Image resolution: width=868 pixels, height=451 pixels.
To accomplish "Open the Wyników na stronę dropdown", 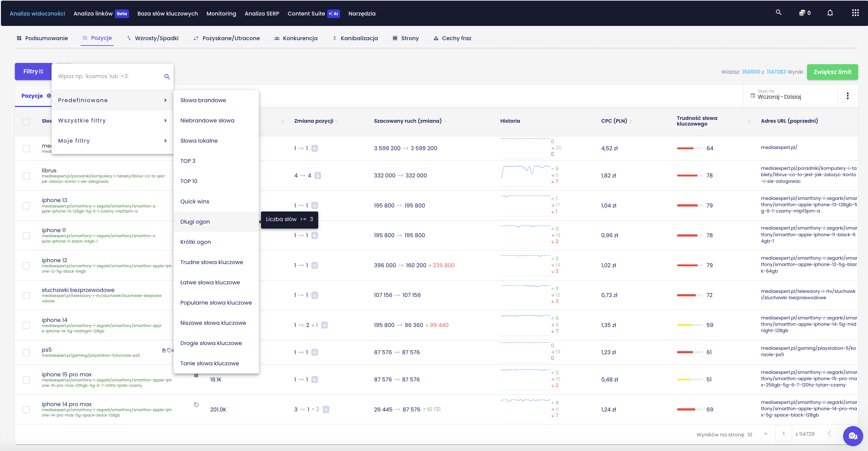I will 757,434.
